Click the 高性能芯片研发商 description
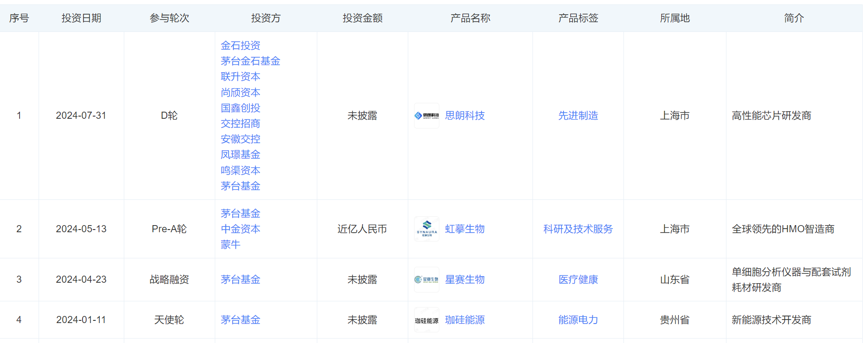The width and height of the screenshot is (868, 343). click(771, 116)
